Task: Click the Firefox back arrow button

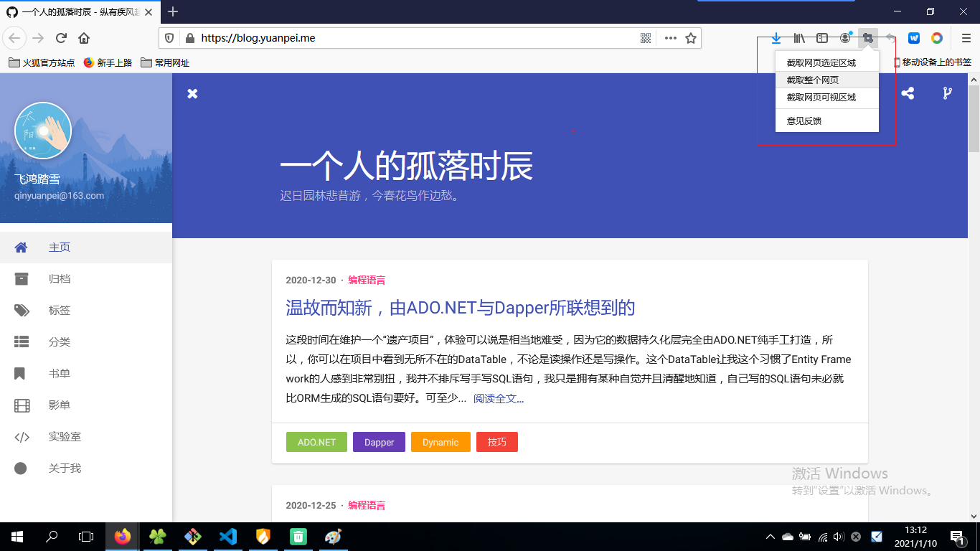Action: (x=15, y=38)
